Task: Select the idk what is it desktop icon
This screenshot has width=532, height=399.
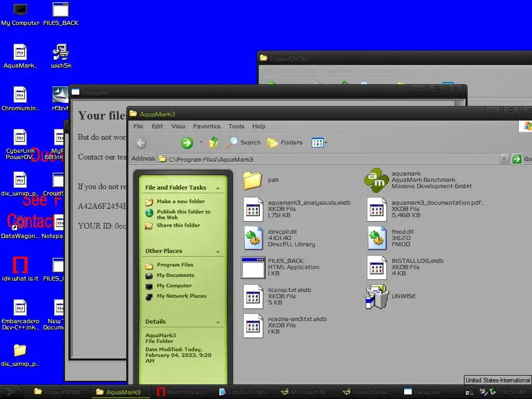Action: [x=20, y=270]
